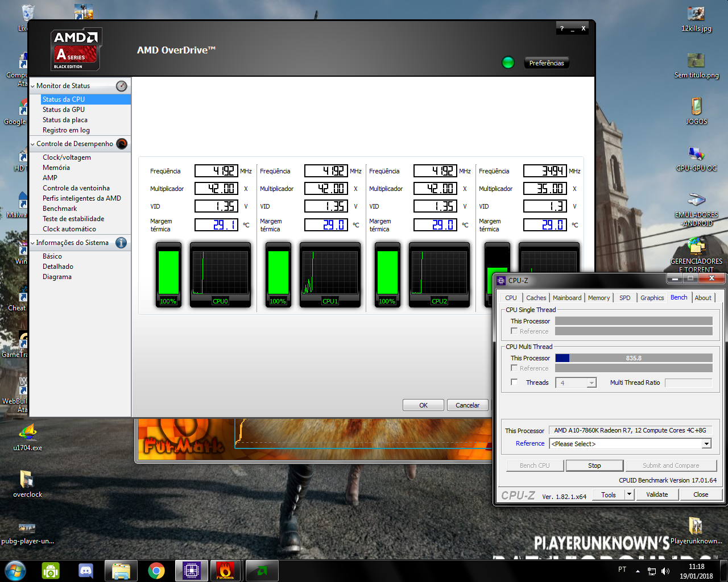Screen dimensions: 728x582
Task: Switch to the Graphics tab
Action: 652,298
